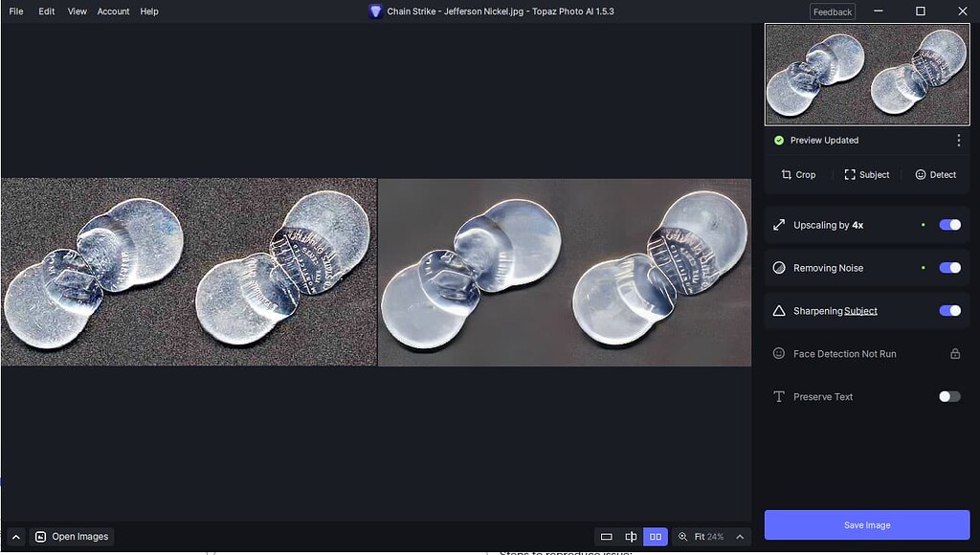The width and height of the screenshot is (980, 555).
Task: Open the Preview Updated options menu
Action: pos(959,140)
